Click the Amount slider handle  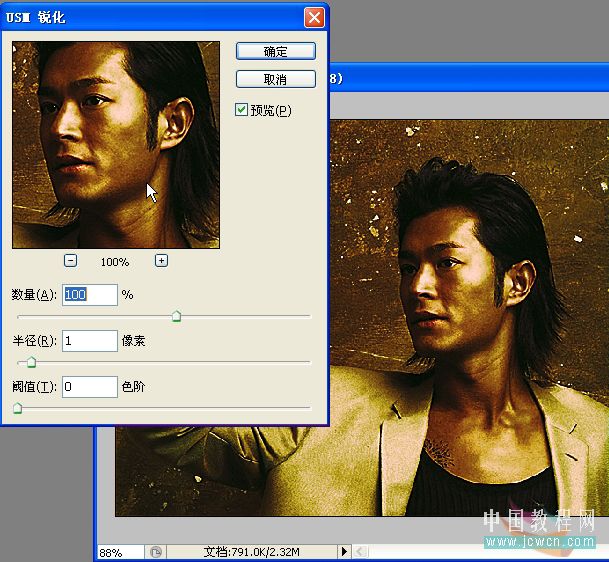pos(176,316)
